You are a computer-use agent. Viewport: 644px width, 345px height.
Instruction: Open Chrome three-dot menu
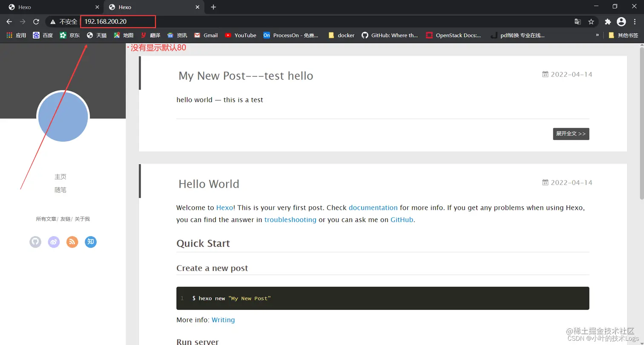[635, 22]
